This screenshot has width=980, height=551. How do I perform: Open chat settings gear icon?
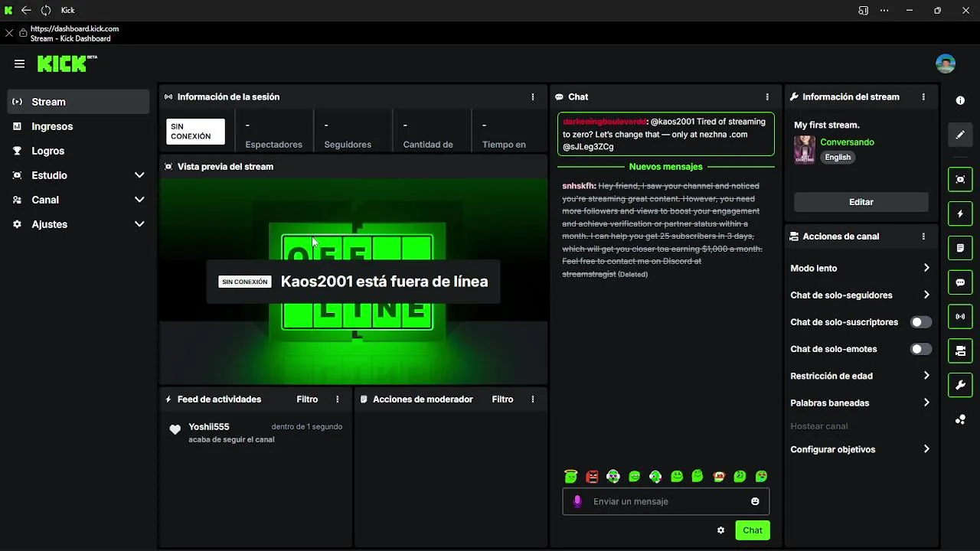[x=720, y=530]
